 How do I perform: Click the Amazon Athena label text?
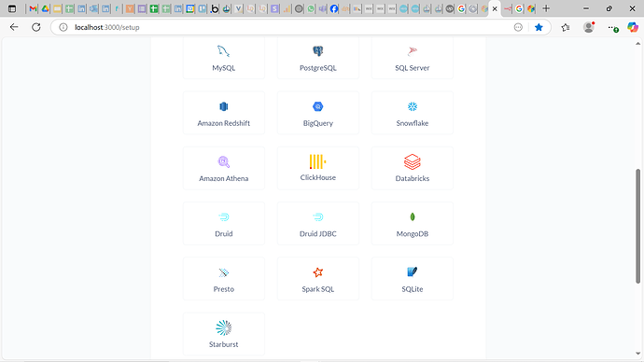223,178
